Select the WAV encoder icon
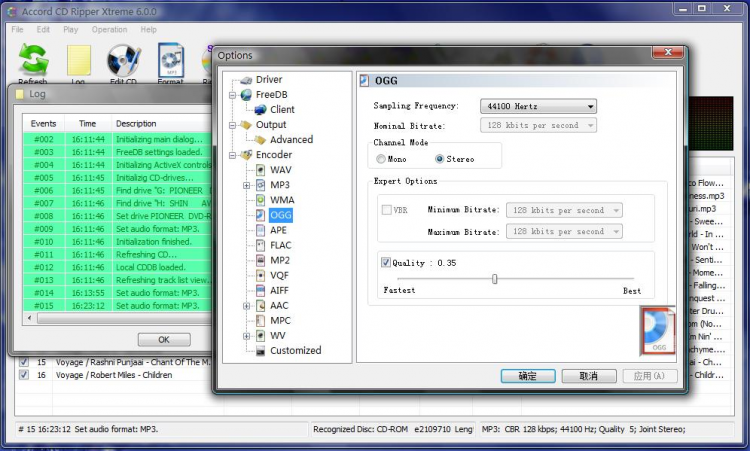The height and width of the screenshot is (451, 750). pos(261,170)
